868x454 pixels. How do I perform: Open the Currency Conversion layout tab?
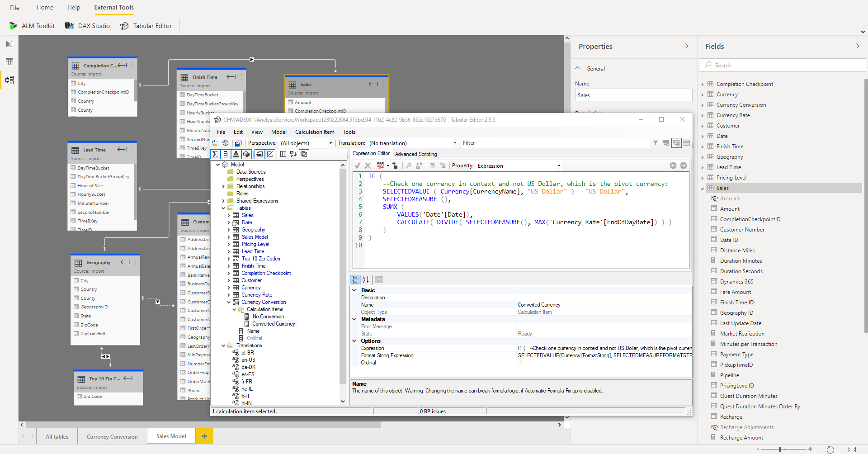coord(112,436)
